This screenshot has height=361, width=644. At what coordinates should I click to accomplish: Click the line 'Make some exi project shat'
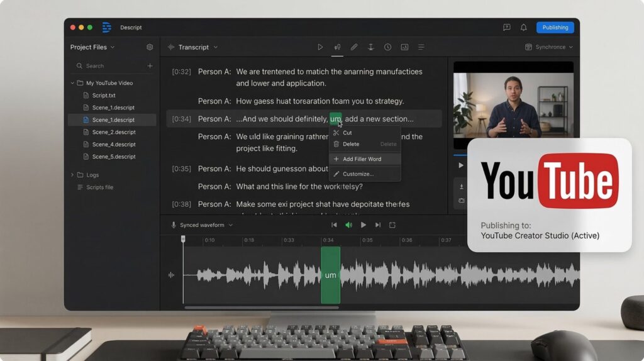[x=323, y=204]
